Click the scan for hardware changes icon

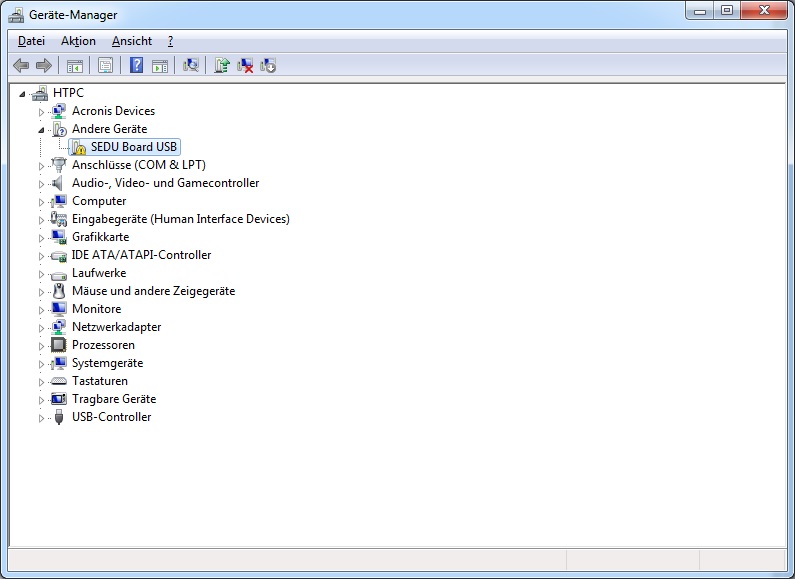click(x=191, y=65)
